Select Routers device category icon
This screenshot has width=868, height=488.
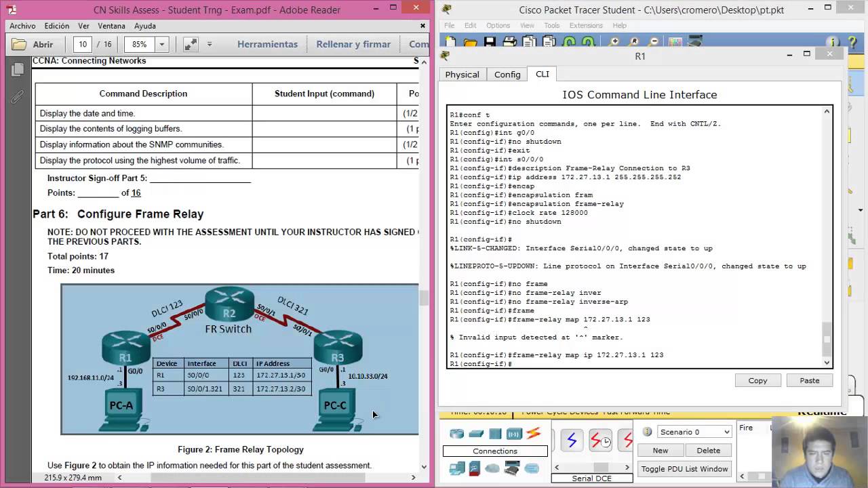pos(456,434)
